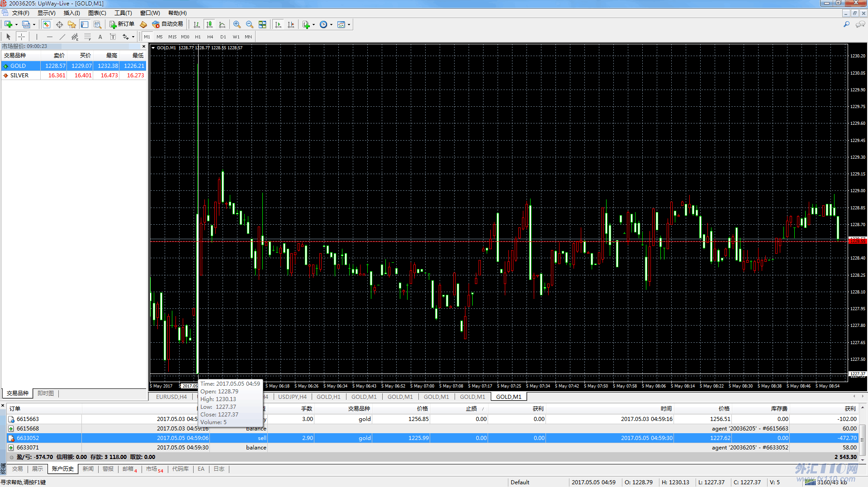Switch to H4 timeframe

click(x=210, y=37)
